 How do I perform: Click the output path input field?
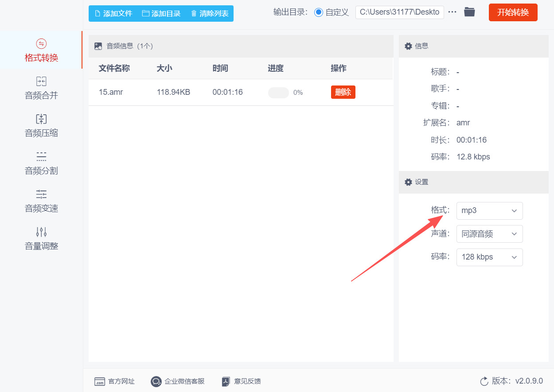pos(399,12)
